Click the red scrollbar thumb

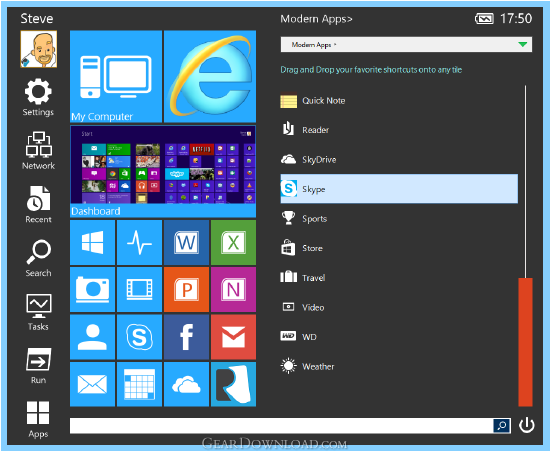tap(525, 342)
